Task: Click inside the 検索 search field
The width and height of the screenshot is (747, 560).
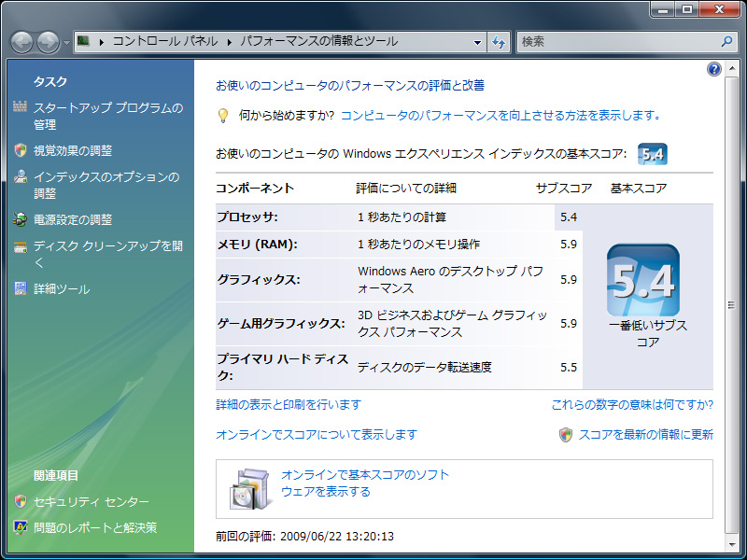Action: tap(616, 42)
